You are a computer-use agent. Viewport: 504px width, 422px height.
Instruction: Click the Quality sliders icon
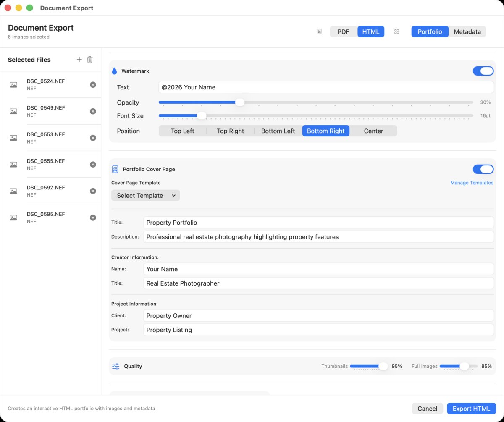(x=115, y=366)
